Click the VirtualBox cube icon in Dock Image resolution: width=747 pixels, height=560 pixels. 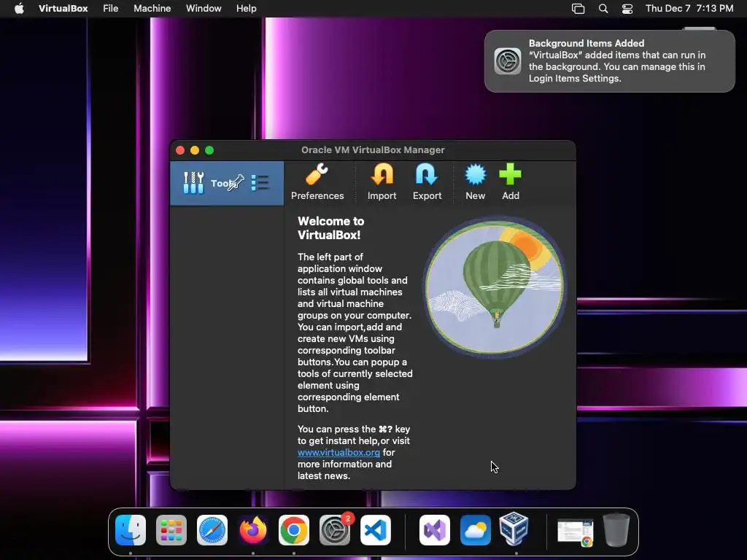tap(514, 529)
